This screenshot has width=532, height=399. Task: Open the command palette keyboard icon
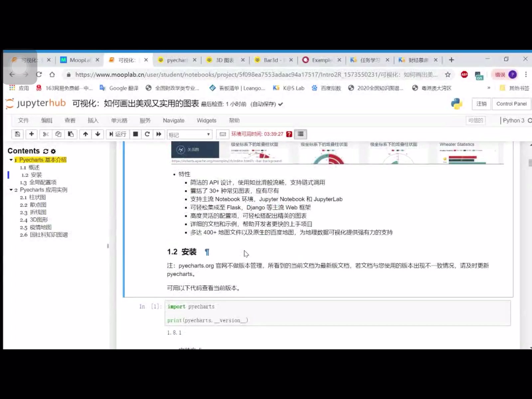(222, 134)
